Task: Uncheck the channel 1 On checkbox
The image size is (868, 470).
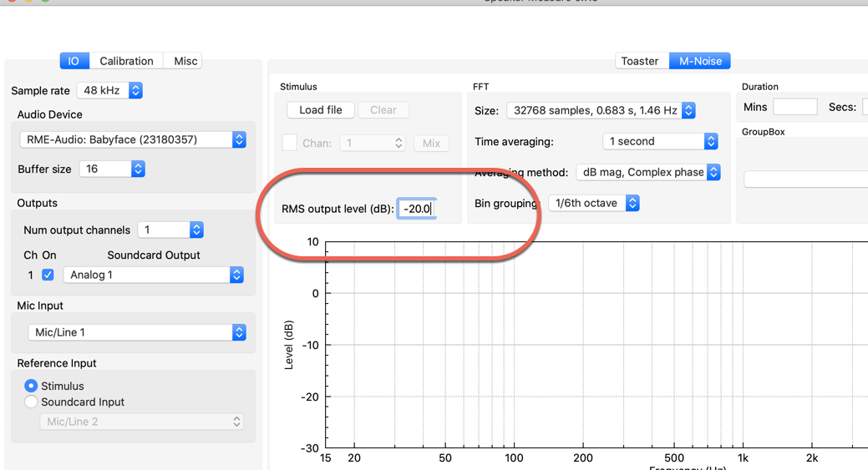Action: (x=48, y=275)
